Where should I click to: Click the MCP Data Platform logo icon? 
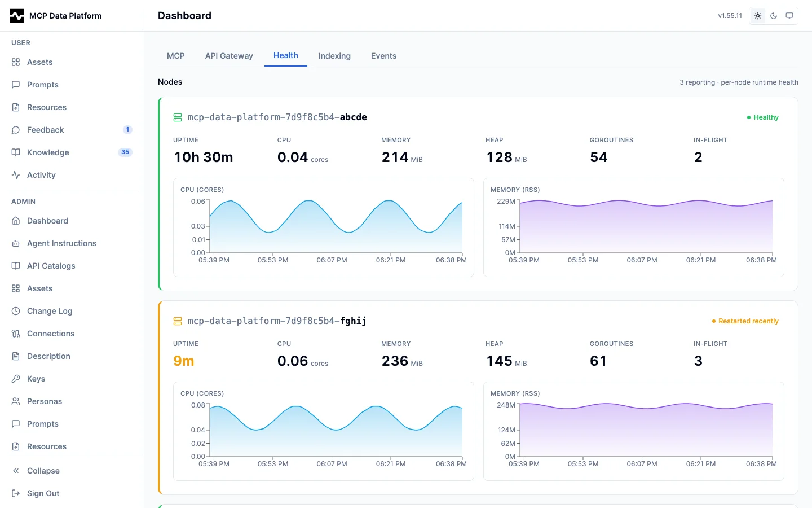coord(17,16)
